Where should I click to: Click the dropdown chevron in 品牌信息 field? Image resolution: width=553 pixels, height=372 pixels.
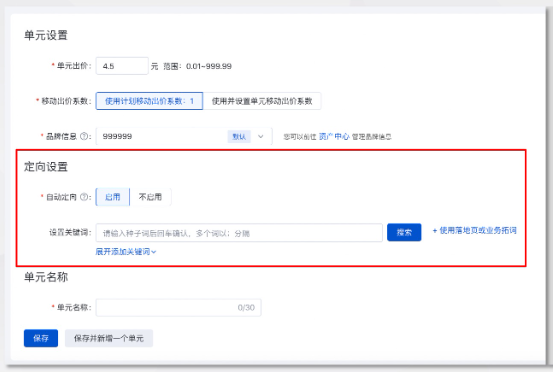261,136
